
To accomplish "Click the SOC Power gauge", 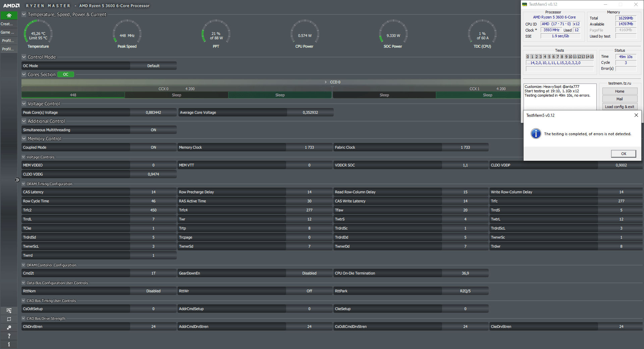I will [x=393, y=34].
